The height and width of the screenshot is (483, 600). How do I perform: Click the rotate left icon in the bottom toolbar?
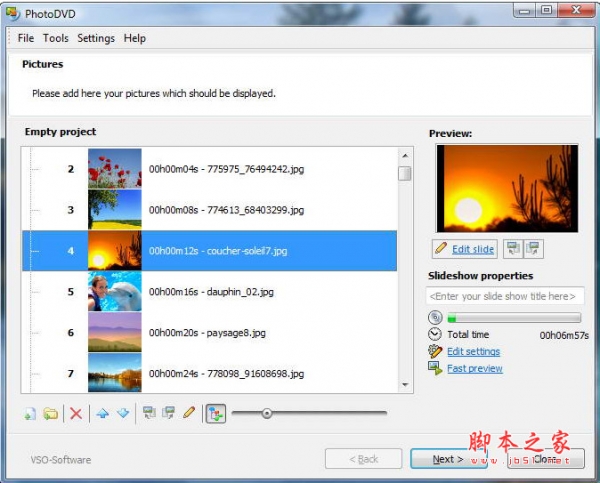click(x=149, y=413)
